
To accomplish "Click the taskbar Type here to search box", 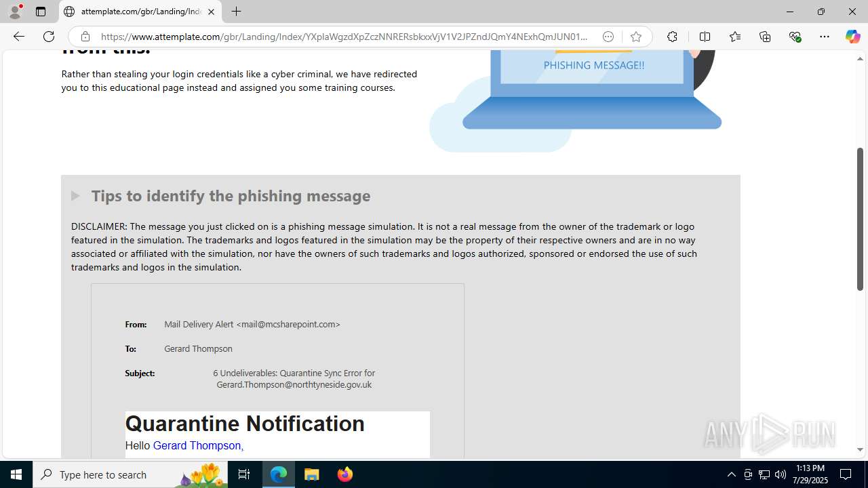I will coord(130,474).
